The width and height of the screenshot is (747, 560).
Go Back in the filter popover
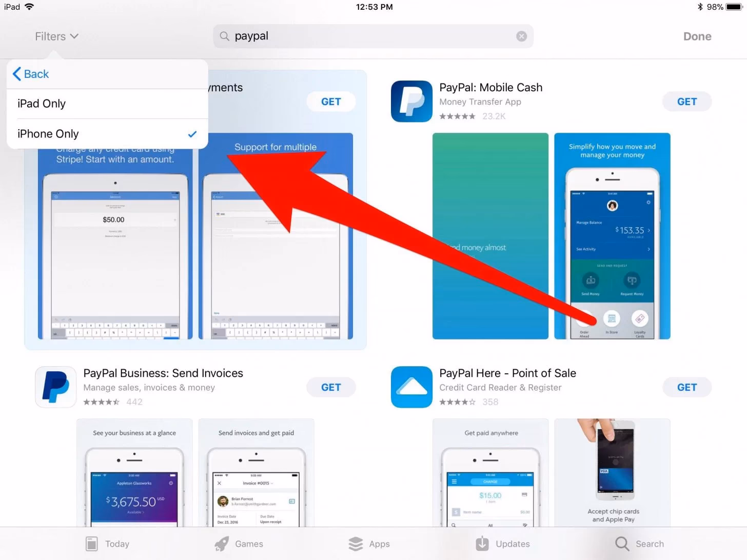point(31,74)
